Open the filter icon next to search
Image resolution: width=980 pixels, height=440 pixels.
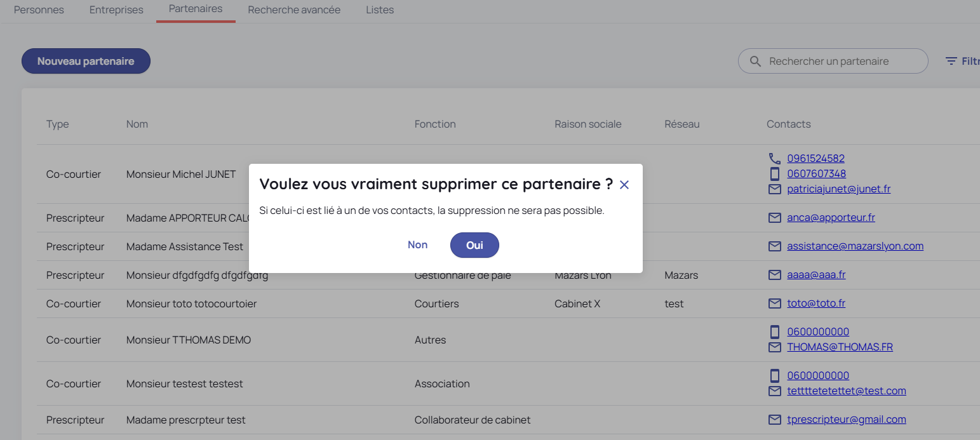point(951,62)
